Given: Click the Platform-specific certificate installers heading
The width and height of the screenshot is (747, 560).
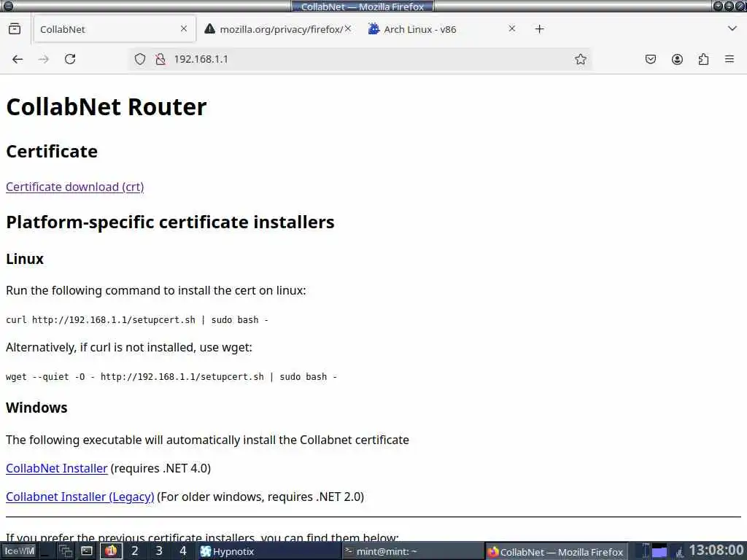Looking at the screenshot, I should click(170, 222).
